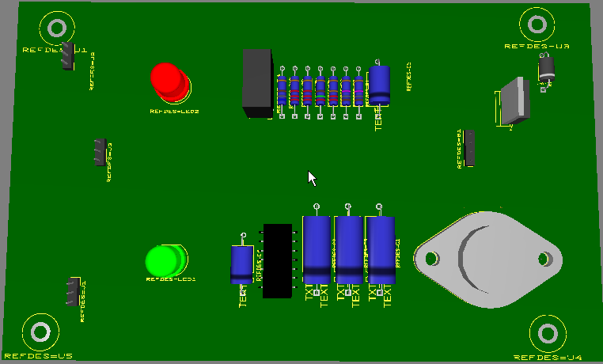This screenshot has height=364, width=603.
Task: Click the vertical pin header on right side
Action: coord(470,148)
